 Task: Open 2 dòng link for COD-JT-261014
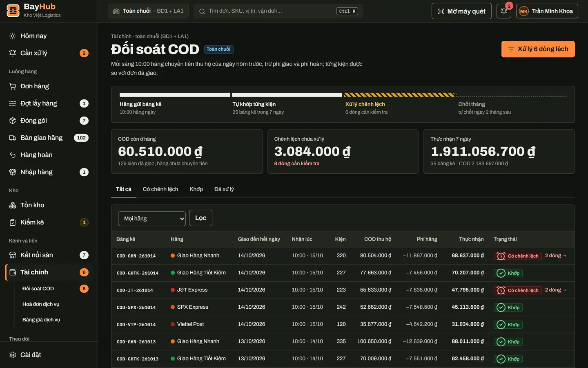556,290
